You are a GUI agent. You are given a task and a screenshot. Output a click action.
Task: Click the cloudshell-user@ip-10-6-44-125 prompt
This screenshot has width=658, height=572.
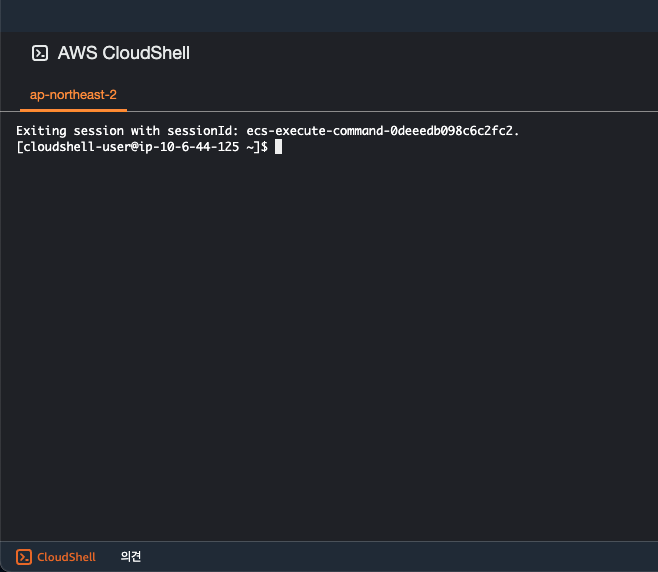coord(142,147)
